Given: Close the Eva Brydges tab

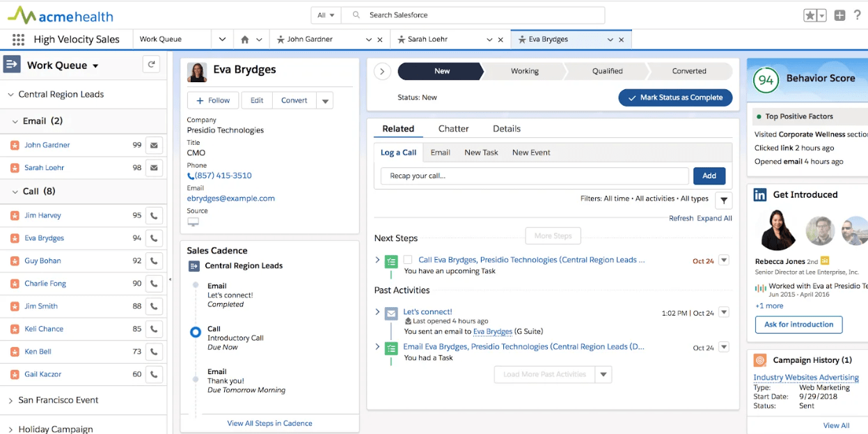Looking at the screenshot, I should pos(622,40).
